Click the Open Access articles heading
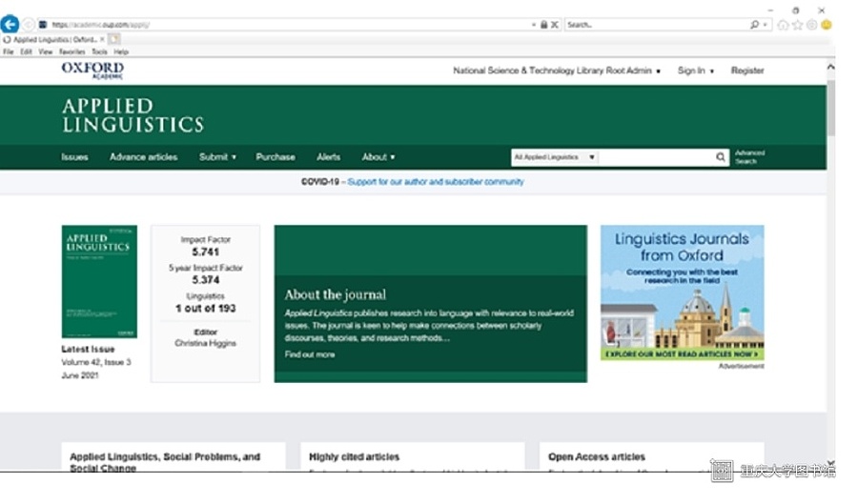 coord(597,456)
